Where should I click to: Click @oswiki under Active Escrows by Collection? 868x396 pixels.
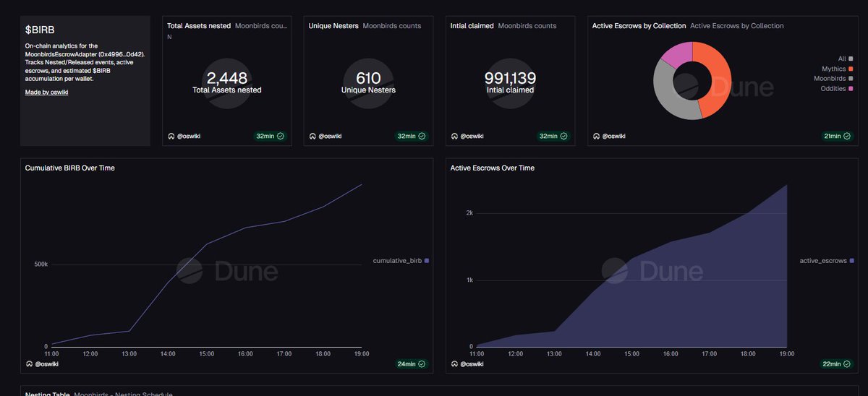click(x=613, y=136)
